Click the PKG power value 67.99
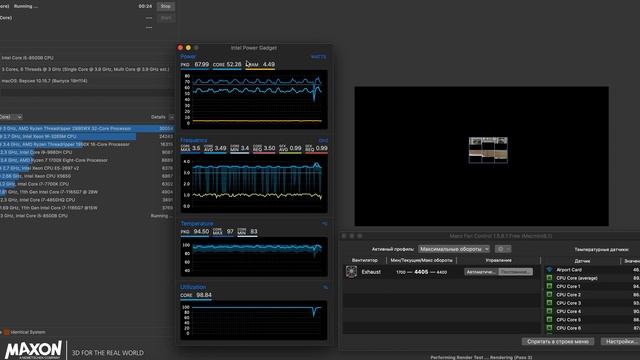The height and width of the screenshot is (360, 640). pos(201,64)
